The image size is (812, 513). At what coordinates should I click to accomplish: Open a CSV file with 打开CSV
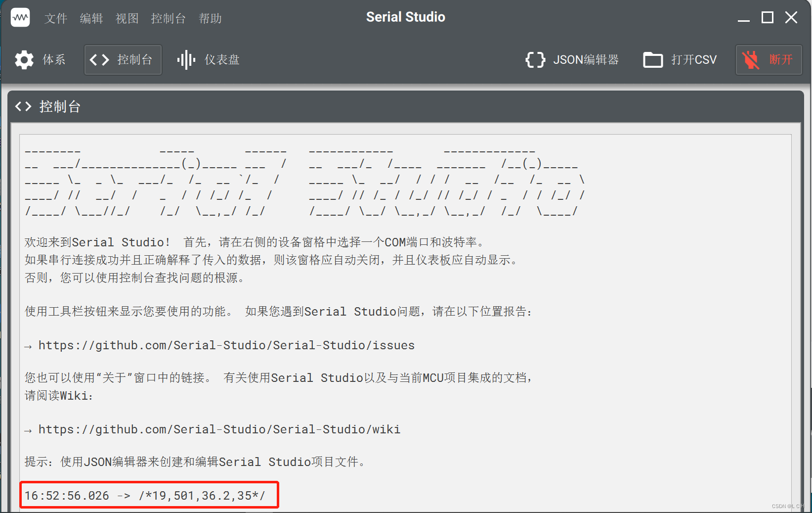pyautogui.click(x=680, y=60)
